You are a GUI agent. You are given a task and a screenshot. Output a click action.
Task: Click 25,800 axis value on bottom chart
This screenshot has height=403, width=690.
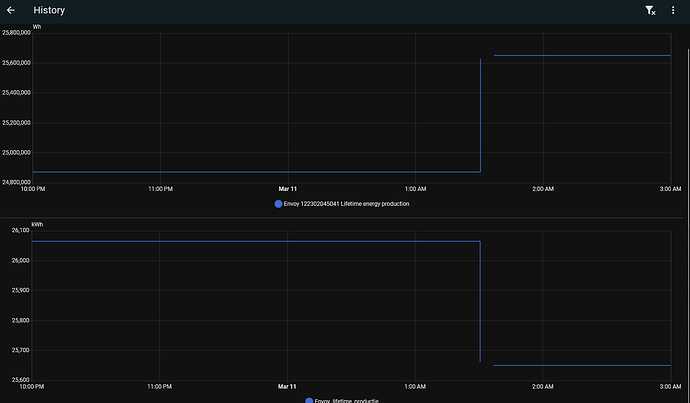click(x=21, y=321)
